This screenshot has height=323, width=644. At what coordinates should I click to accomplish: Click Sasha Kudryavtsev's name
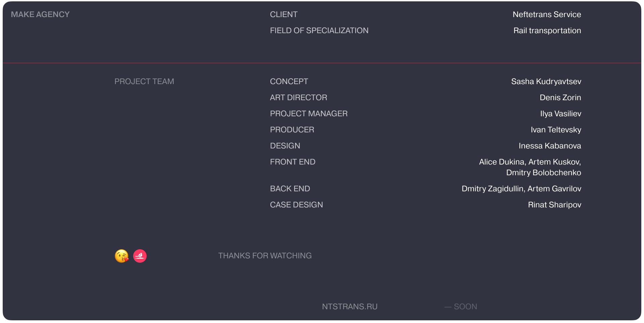click(546, 81)
